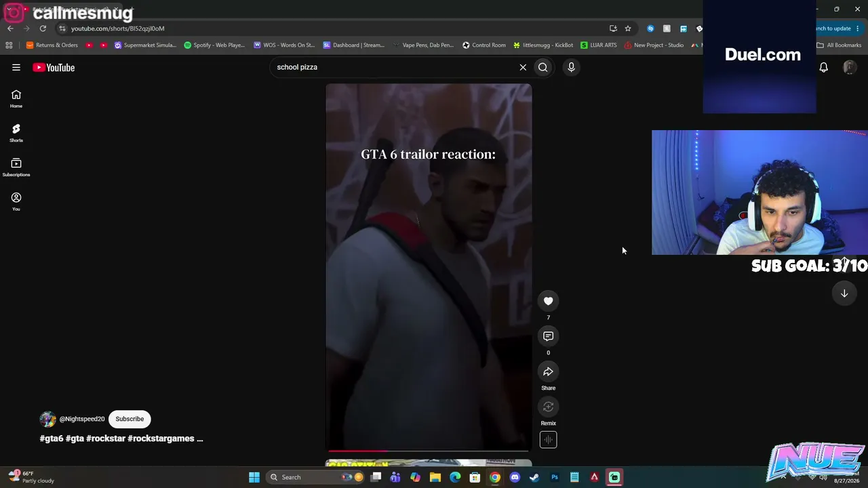Screen dimensions: 868x488
Task: Open the littlesmugg - KickBot bookmark
Action: (x=543, y=45)
